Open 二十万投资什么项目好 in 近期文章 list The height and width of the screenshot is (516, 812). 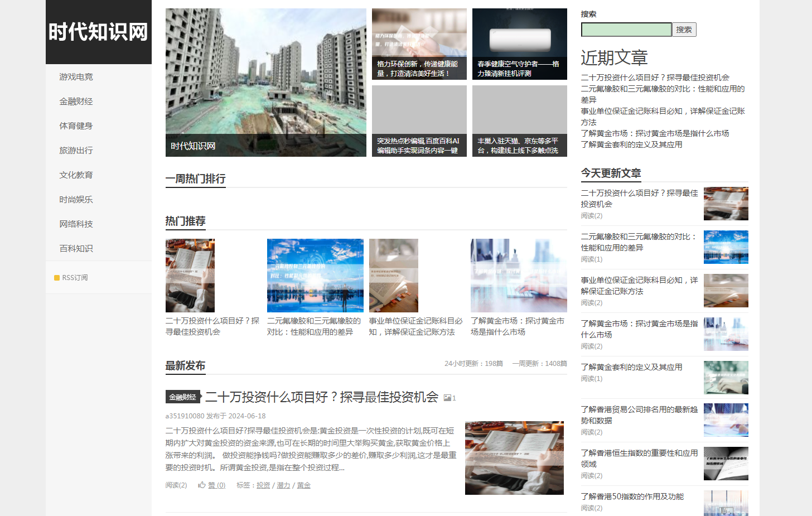[x=655, y=78]
